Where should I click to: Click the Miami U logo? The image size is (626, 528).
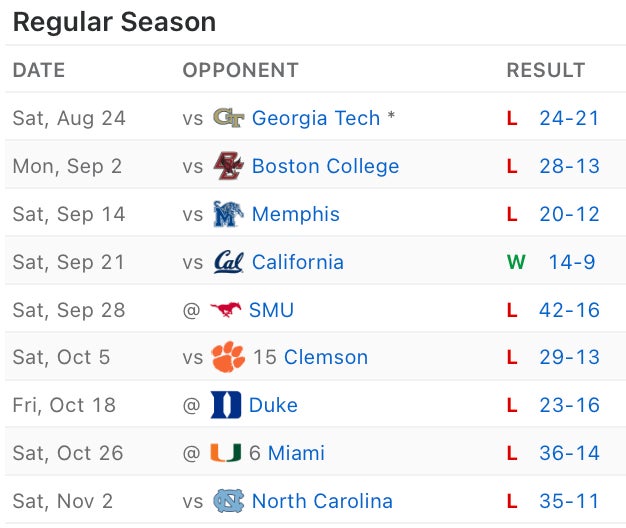point(226,453)
